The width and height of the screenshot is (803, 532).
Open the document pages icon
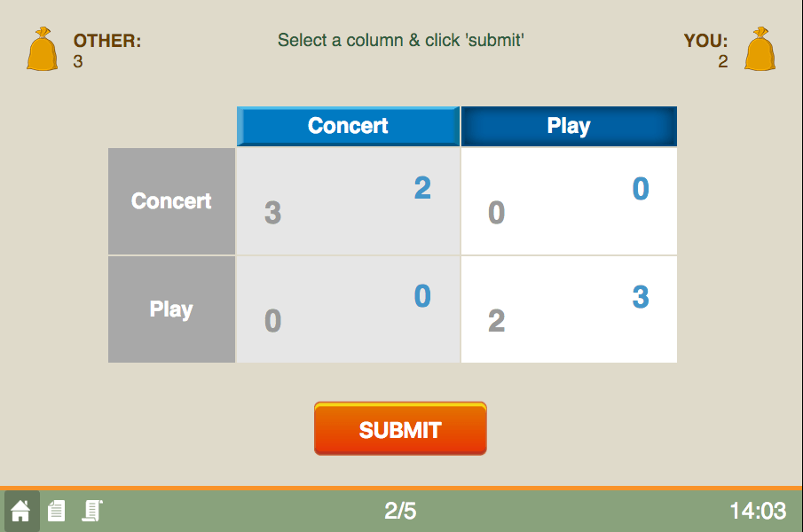(x=56, y=511)
